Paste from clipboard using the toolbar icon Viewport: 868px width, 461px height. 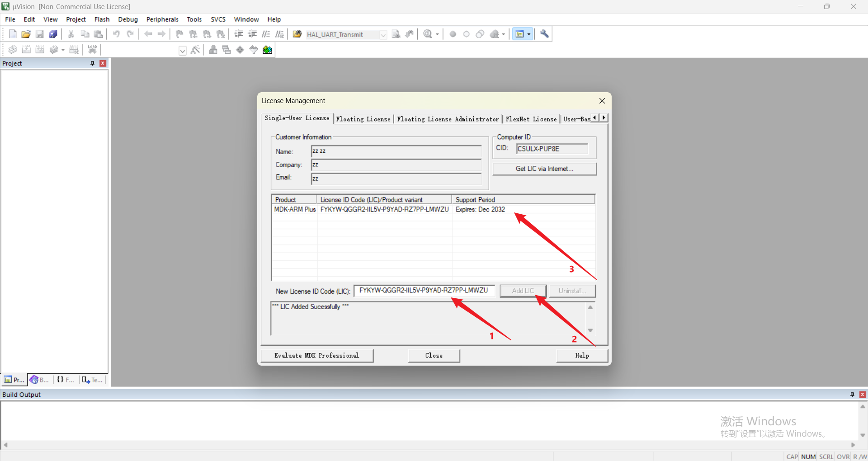click(98, 34)
